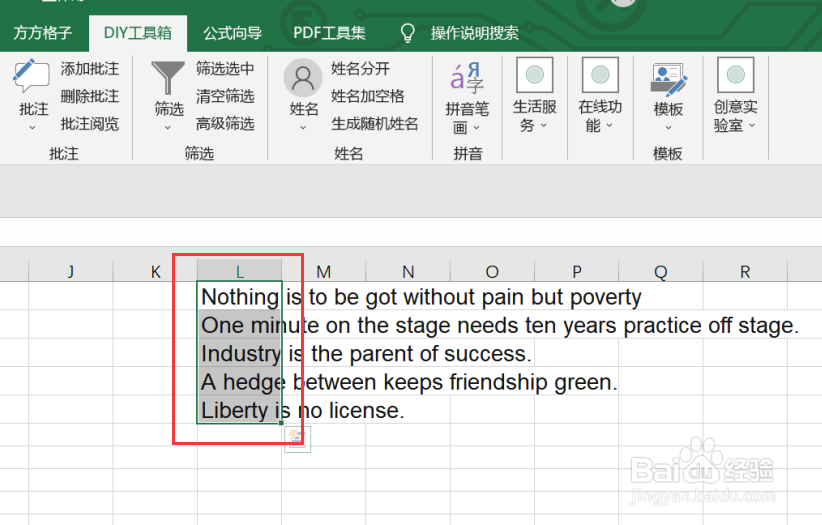Click the 生活服务 icon
This screenshot has height=525, width=822.
(x=535, y=75)
